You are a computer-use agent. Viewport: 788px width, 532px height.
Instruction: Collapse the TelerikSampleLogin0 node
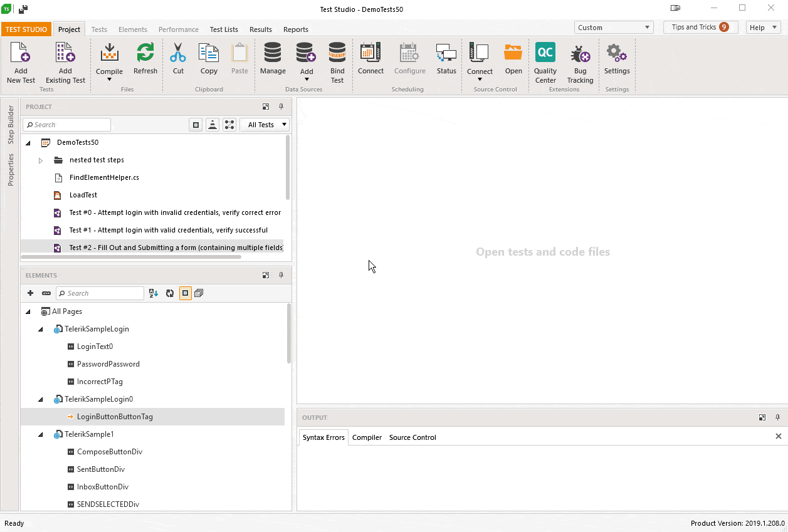point(41,399)
